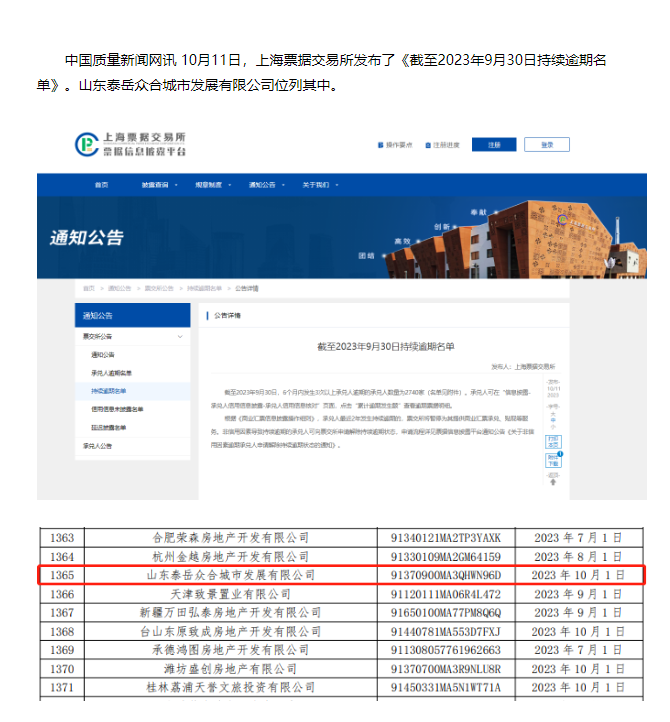
Task: Open the 规章制度 navigation menu
Action: [208, 185]
